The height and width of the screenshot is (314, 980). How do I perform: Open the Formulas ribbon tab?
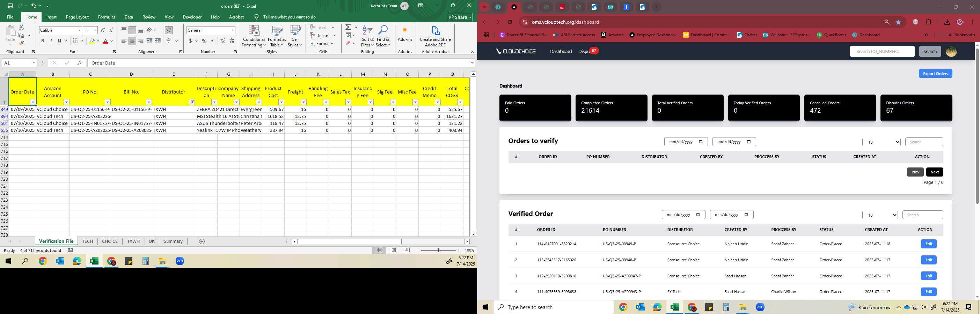[x=107, y=17]
